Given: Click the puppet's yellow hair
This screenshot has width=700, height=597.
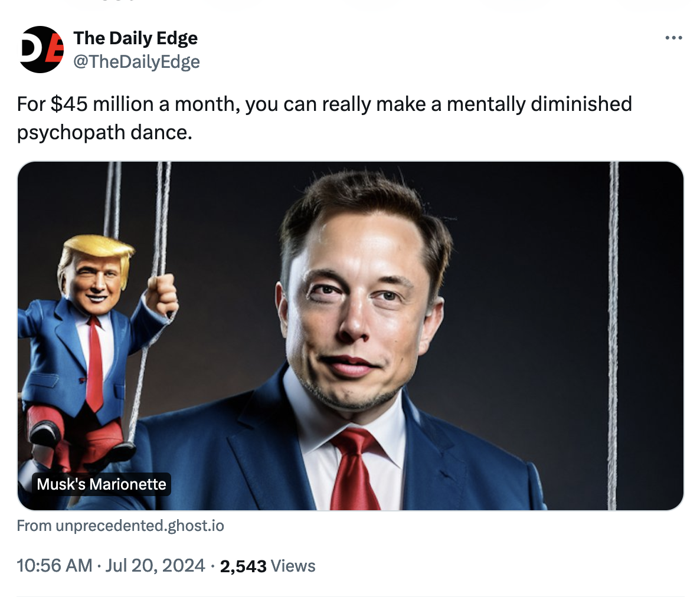Looking at the screenshot, I should click(97, 247).
